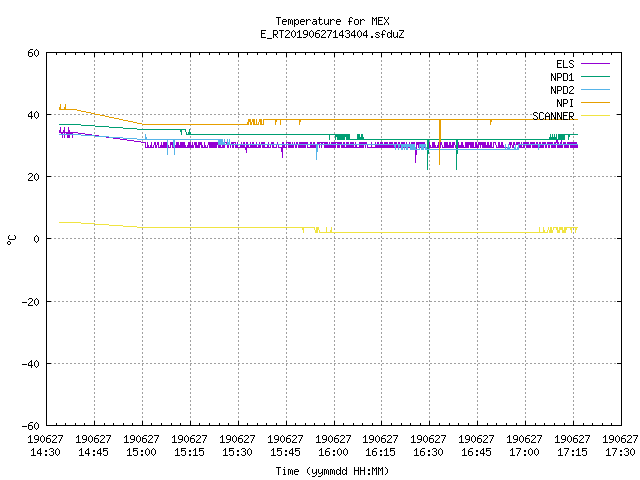Screen dimensions: 640x480
Task: Click the purple ELS legend line sample
Action: pyautogui.click(x=595, y=64)
